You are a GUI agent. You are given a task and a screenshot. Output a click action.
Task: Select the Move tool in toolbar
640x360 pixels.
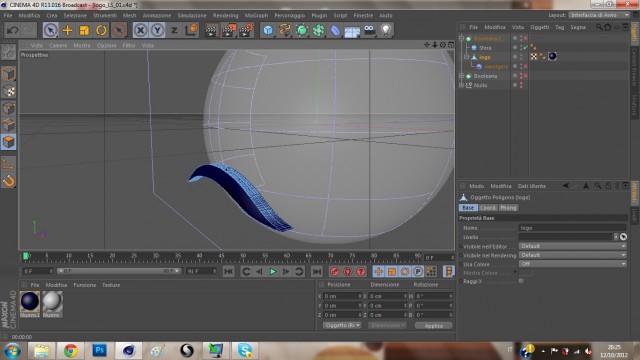click(67, 30)
